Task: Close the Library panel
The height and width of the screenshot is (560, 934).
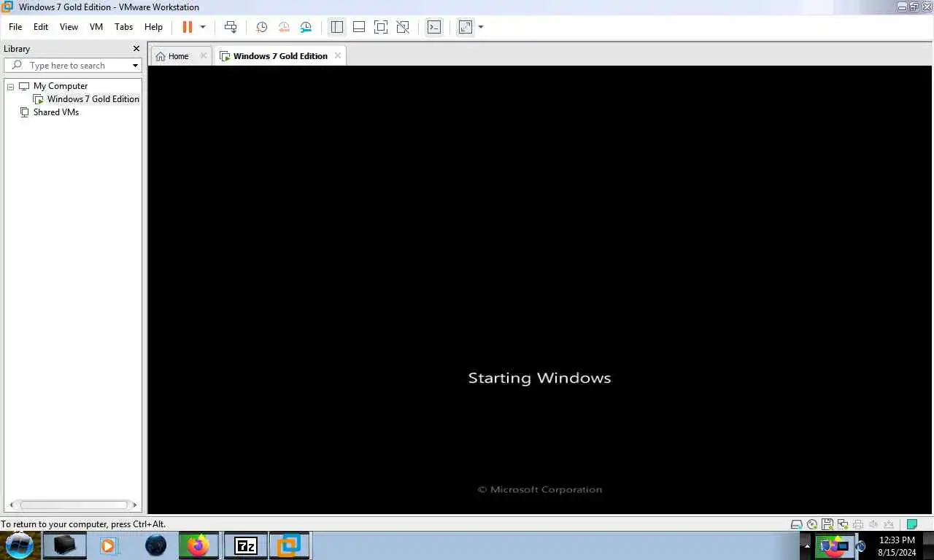Action: click(136, 48)
